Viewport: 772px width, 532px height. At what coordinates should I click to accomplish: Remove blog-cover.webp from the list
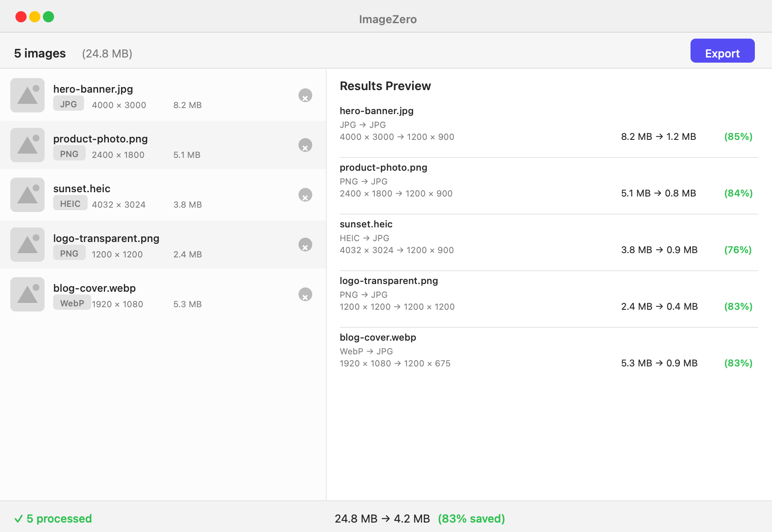tap(305, 294)
